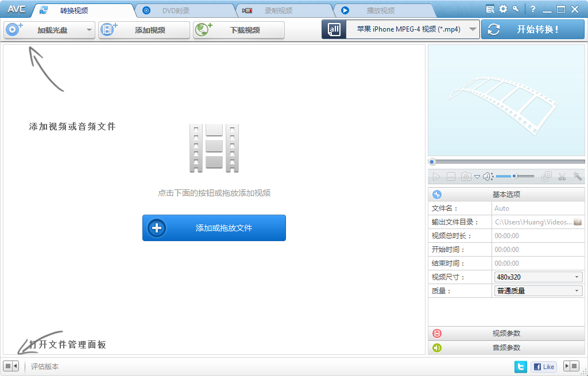Click the output directory path field
This screenshot has height=376, width=588.
(x=533, y=222)
